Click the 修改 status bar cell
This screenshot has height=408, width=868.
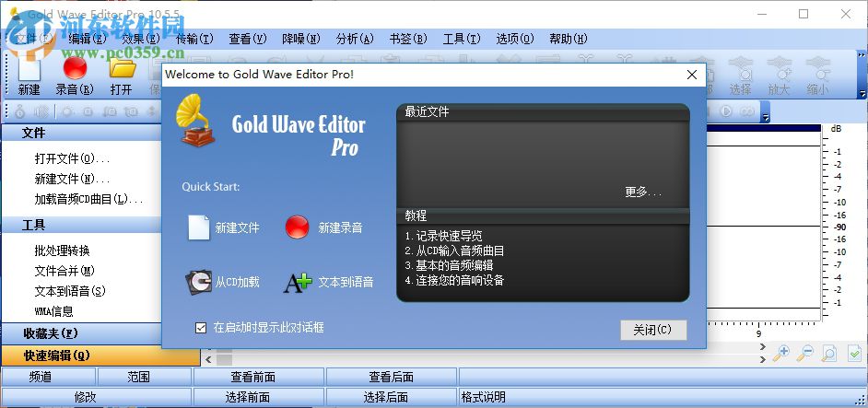[97, 398]
